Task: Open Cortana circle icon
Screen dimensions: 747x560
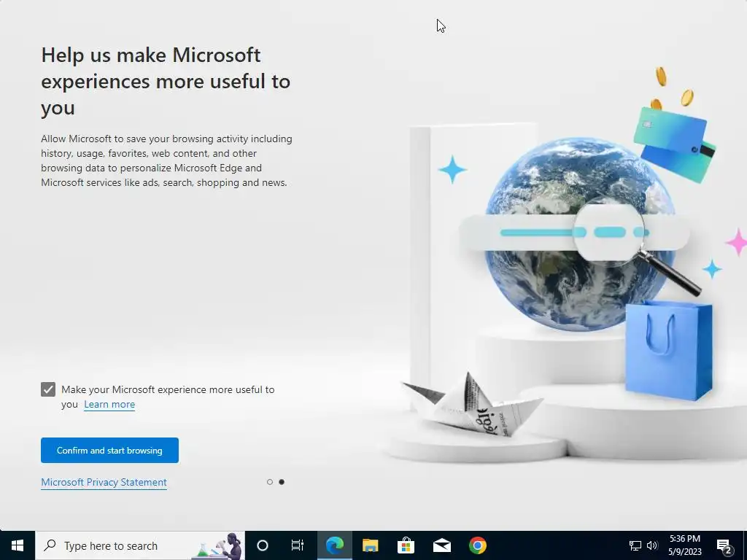Action: 263,545
